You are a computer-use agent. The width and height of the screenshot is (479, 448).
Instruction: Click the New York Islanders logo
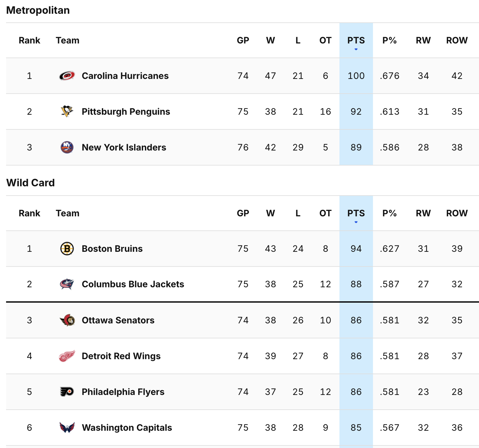[x=67, y=147]
